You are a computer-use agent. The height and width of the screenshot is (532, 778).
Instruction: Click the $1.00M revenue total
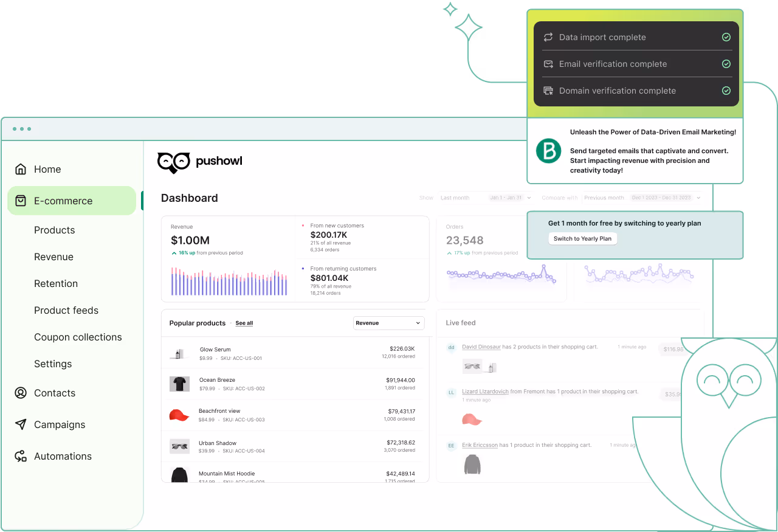(190, 240)
